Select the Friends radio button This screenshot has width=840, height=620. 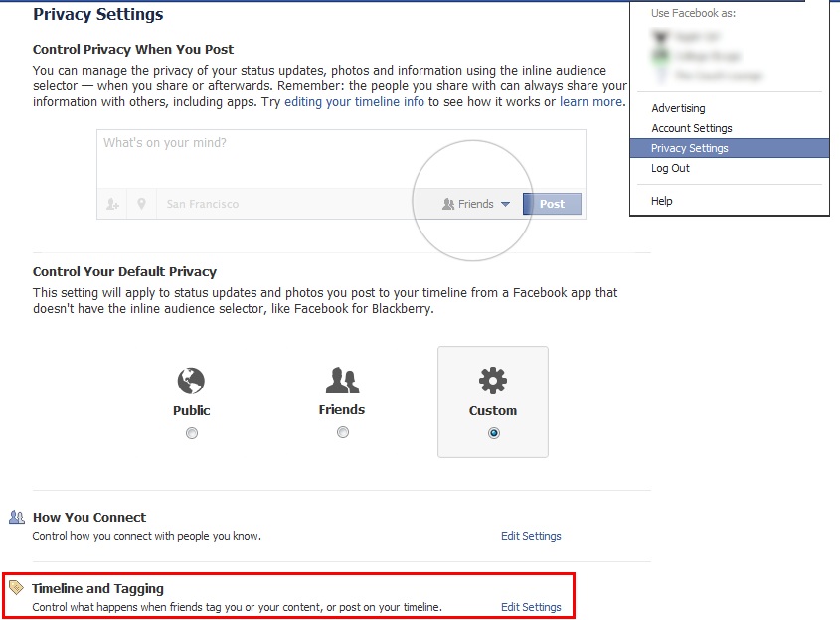point(343,432)
